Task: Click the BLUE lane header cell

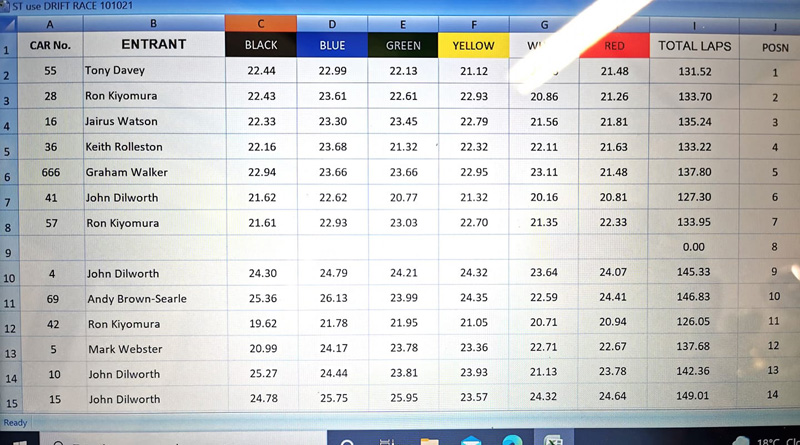Action: (x=332, y=46)
